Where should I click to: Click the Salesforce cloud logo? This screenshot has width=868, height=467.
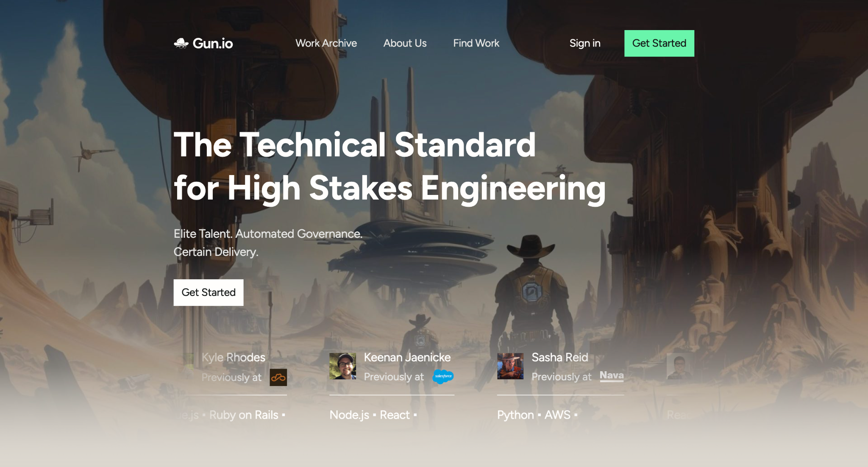pos(443,376)
